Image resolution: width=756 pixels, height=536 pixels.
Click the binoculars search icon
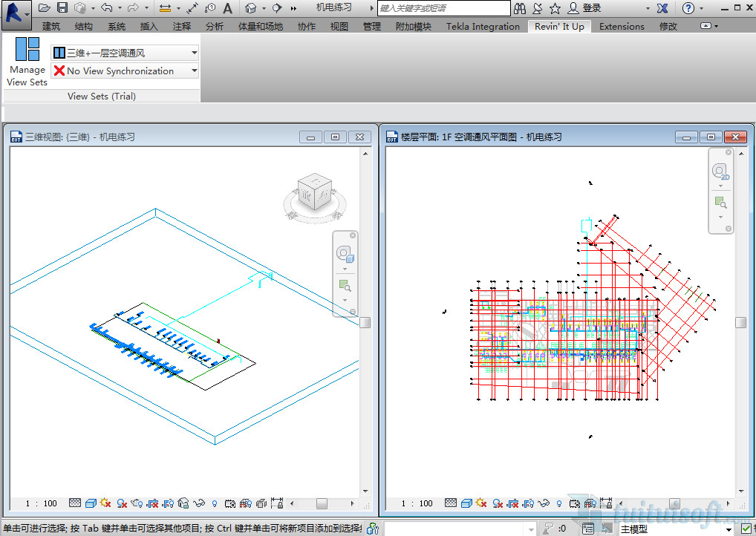[520, 8]
